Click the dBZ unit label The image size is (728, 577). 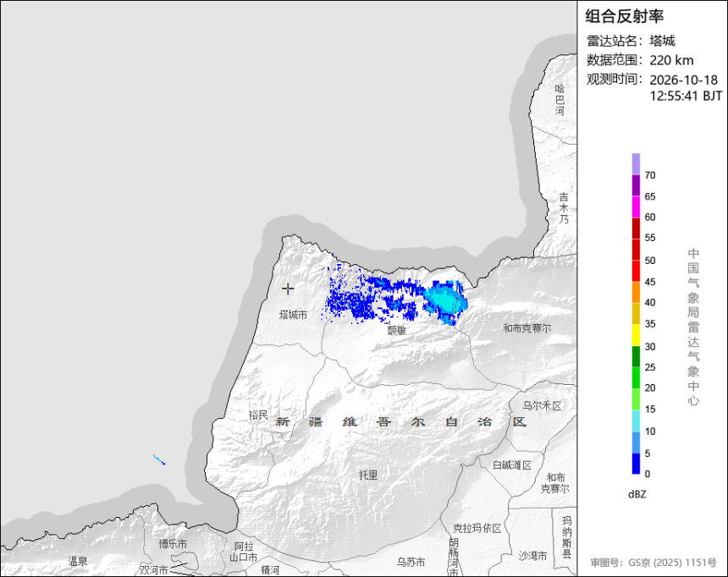tap(637, 494)
